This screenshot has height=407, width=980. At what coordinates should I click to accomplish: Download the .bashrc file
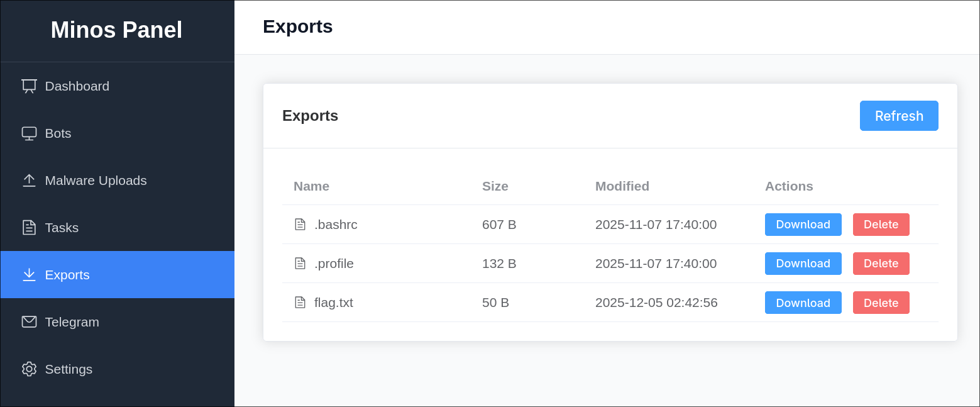[x=803, y=225]
